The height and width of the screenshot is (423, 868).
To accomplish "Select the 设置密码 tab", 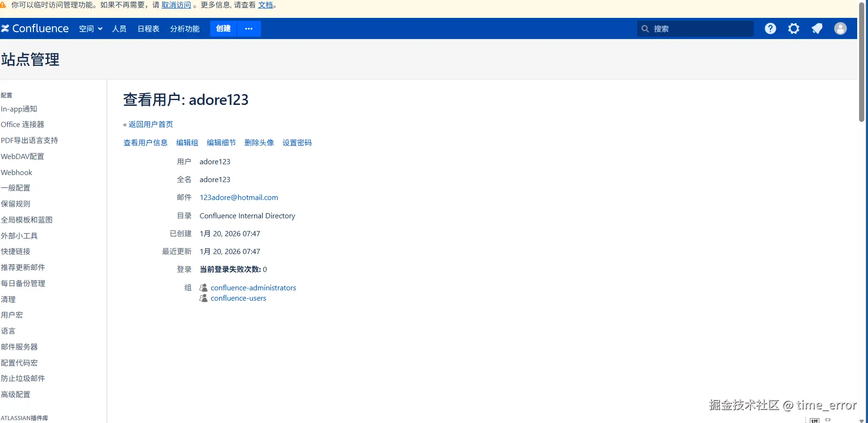I will [x=297, y=143].
